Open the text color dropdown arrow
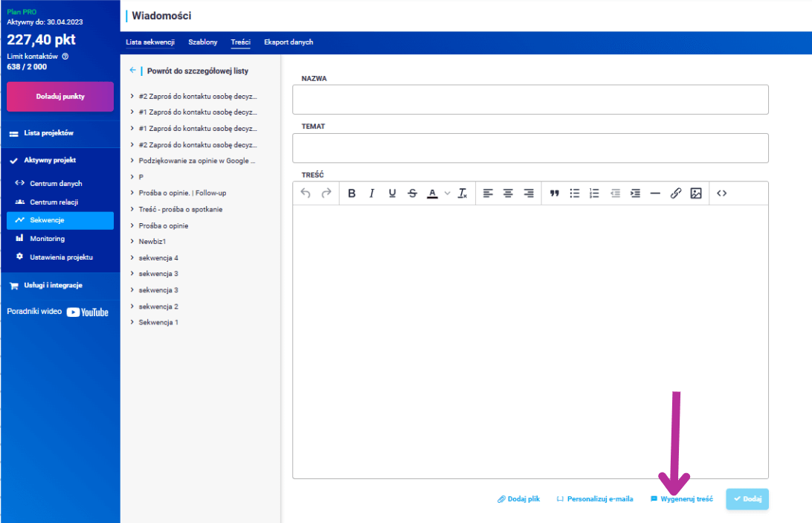The width and height of the screenshot is (812, 523). click(x=448, y=193)
